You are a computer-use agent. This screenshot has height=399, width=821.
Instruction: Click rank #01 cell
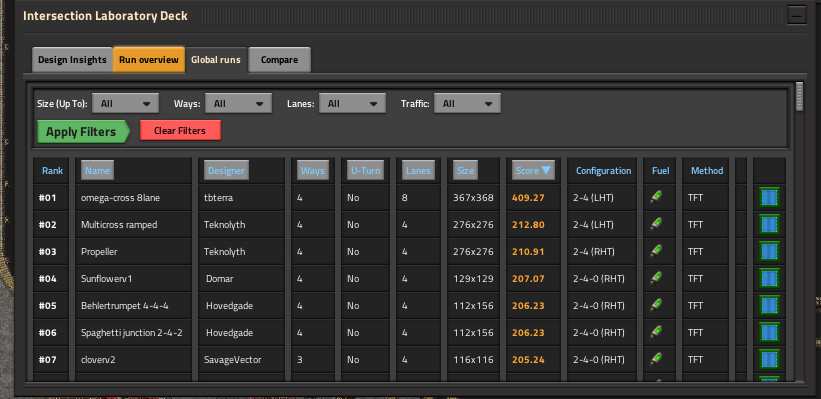[x=51, y=197]
